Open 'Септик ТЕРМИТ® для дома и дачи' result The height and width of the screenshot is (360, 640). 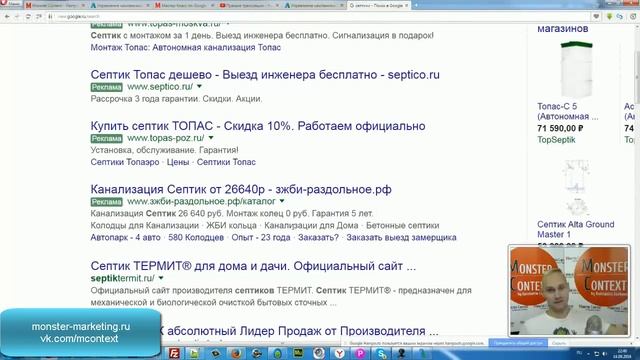coord(253,266)
